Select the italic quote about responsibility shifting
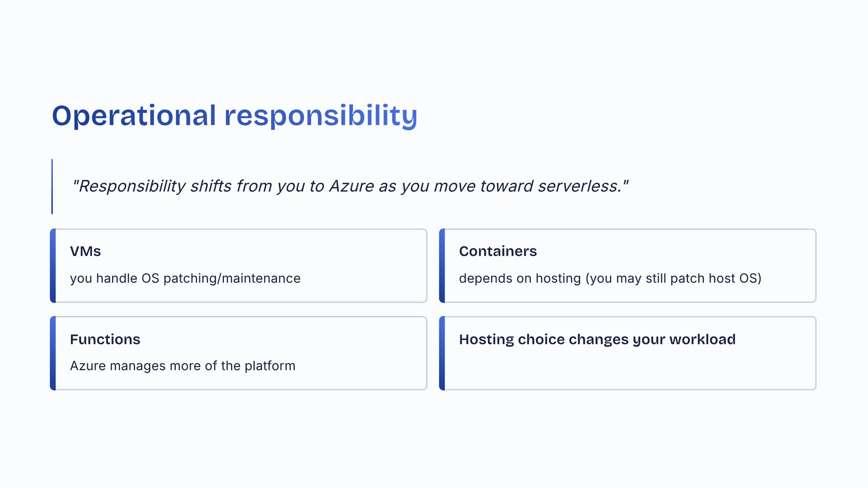 click(350, 186)
